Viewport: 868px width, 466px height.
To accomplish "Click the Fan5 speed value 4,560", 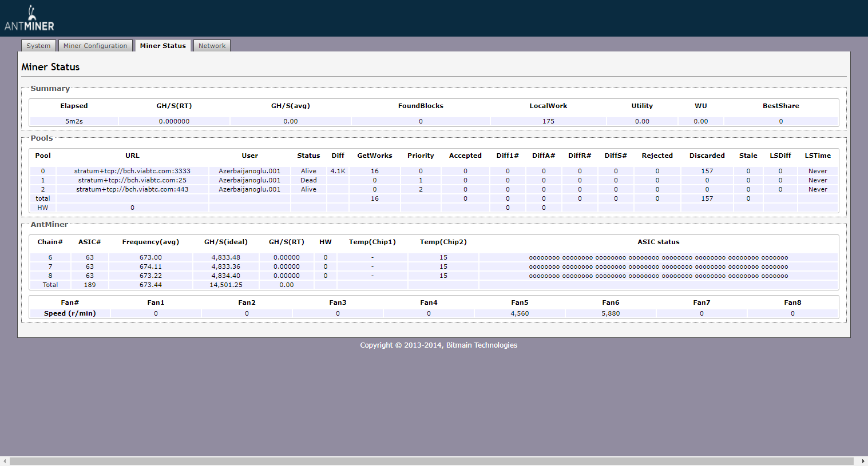I will 520,313.
